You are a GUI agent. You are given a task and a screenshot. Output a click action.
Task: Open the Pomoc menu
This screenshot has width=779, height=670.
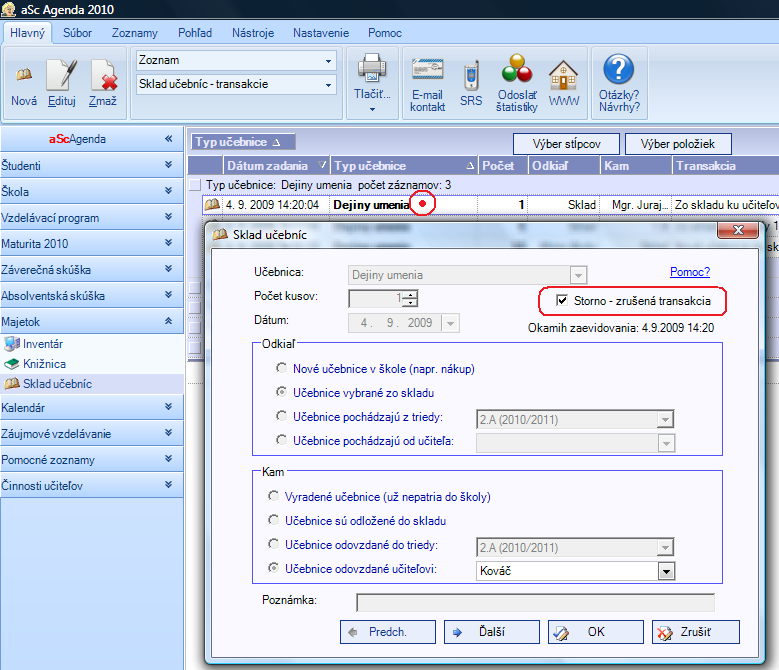pyautogui.click(x=385, y=33)
